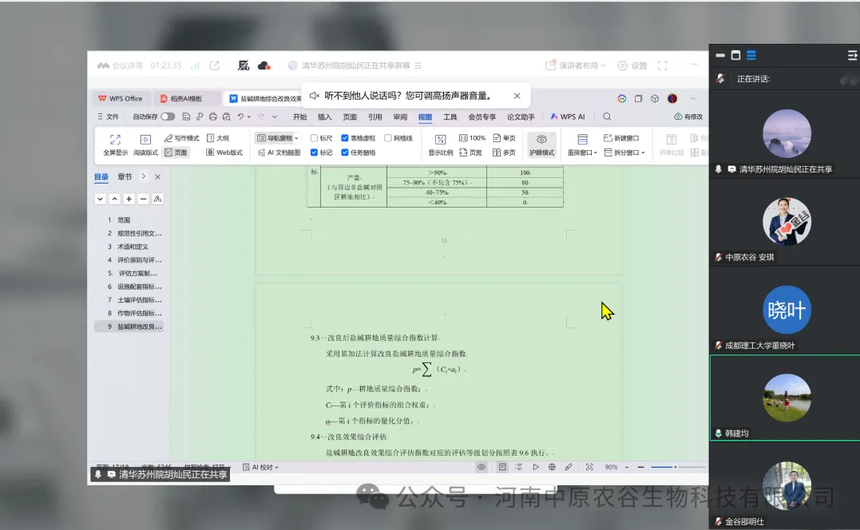
Task: Open the 大纲 outline view
Action: point(218,138)
